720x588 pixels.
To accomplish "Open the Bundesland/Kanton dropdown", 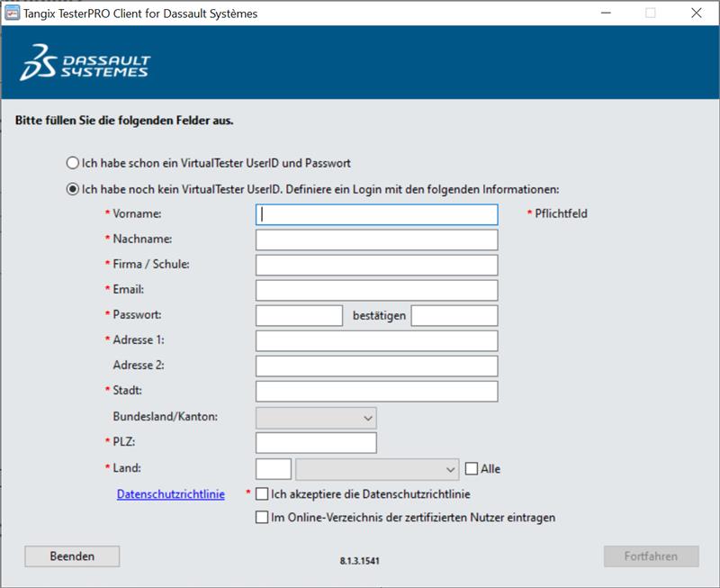I will (316, 418).
